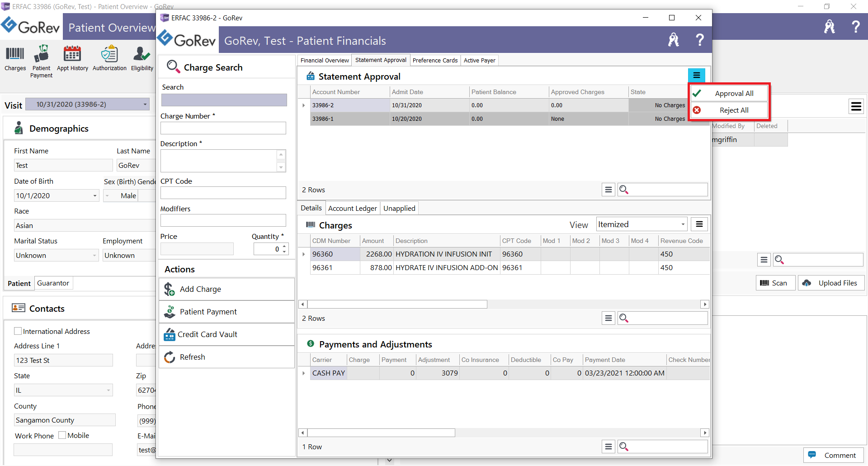
Task: Click the Charge Search field
Action: tap(224, 100)
